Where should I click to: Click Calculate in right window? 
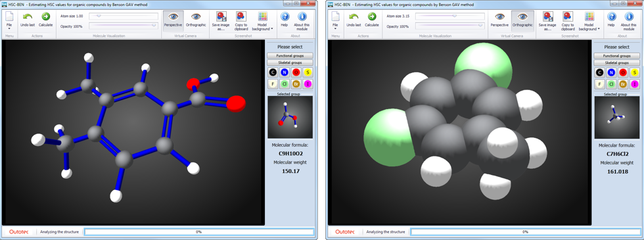pos(372,20)
